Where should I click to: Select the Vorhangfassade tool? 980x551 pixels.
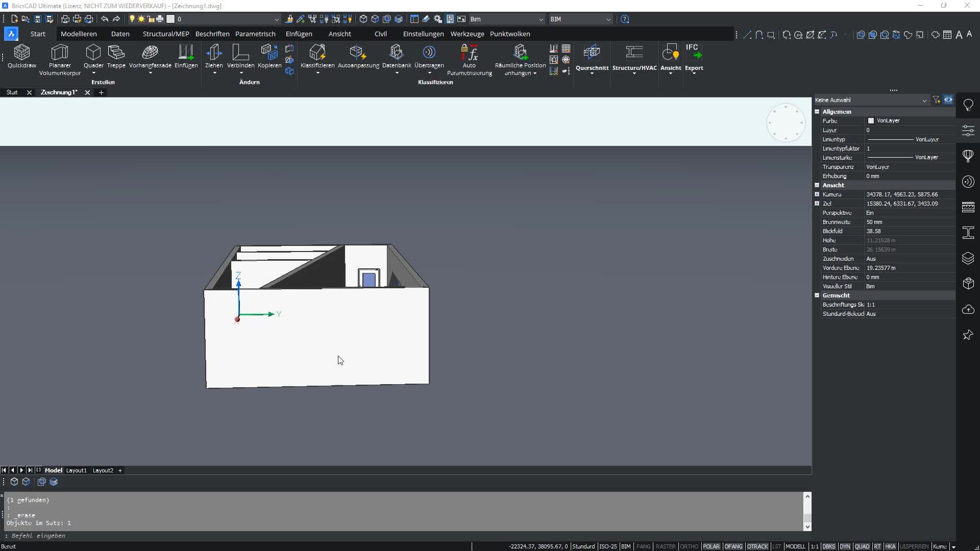pyautogui.click(x=150, y=56)
